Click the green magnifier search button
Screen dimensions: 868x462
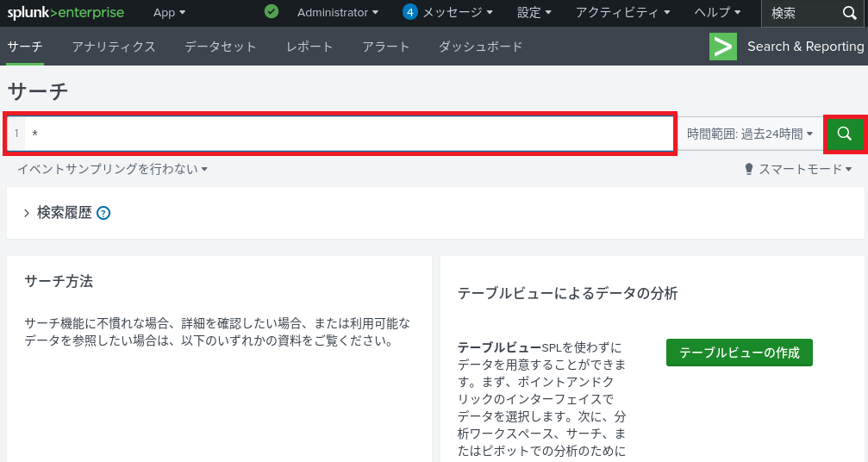845,134
